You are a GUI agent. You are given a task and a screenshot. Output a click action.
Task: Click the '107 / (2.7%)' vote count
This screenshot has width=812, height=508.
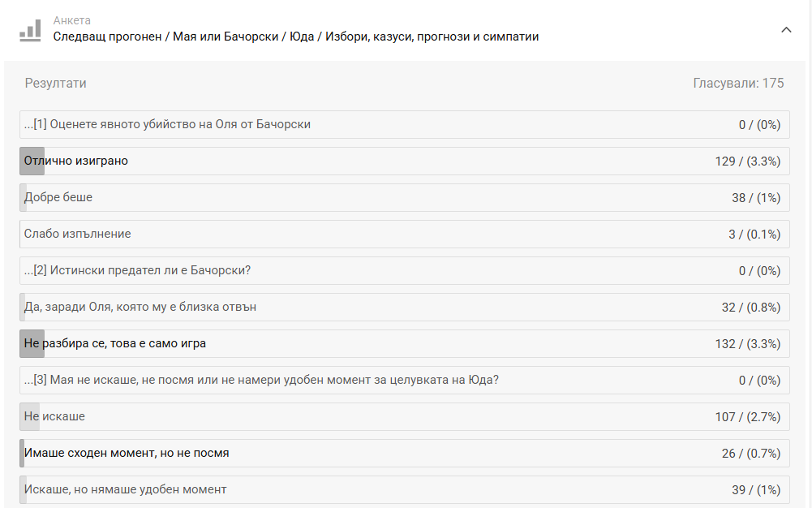click(747, 417)
